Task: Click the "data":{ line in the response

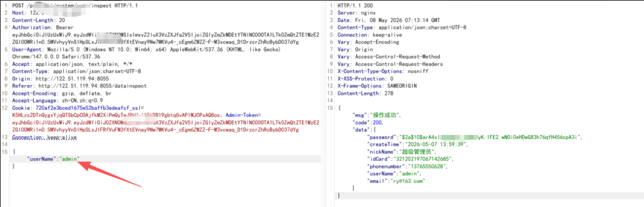Action: point(364,130)
